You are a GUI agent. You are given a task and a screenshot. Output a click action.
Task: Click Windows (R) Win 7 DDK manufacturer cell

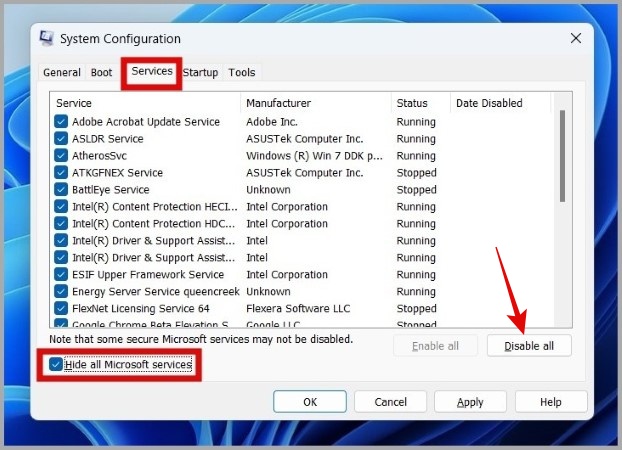click(315, 156)
